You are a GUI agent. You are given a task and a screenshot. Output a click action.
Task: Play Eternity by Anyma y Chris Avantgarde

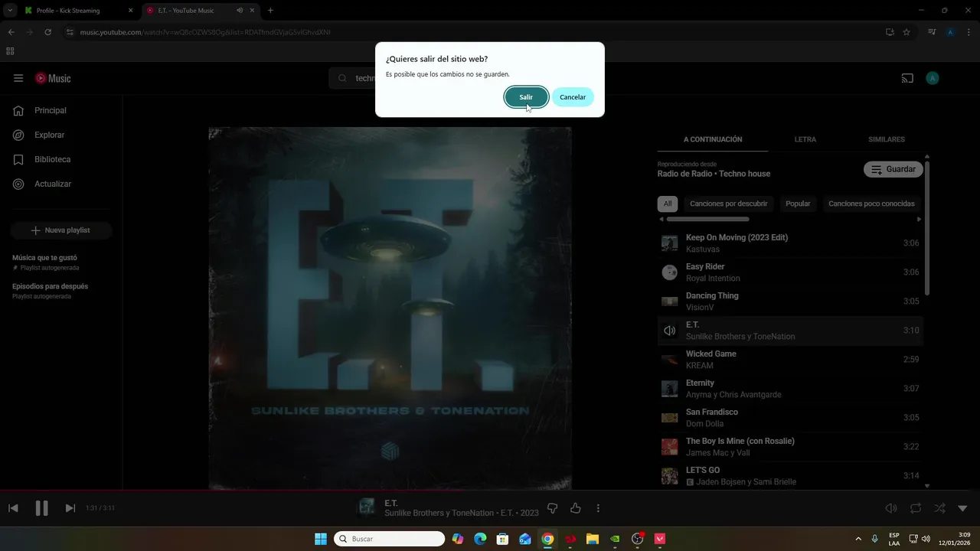coord(790,389)
